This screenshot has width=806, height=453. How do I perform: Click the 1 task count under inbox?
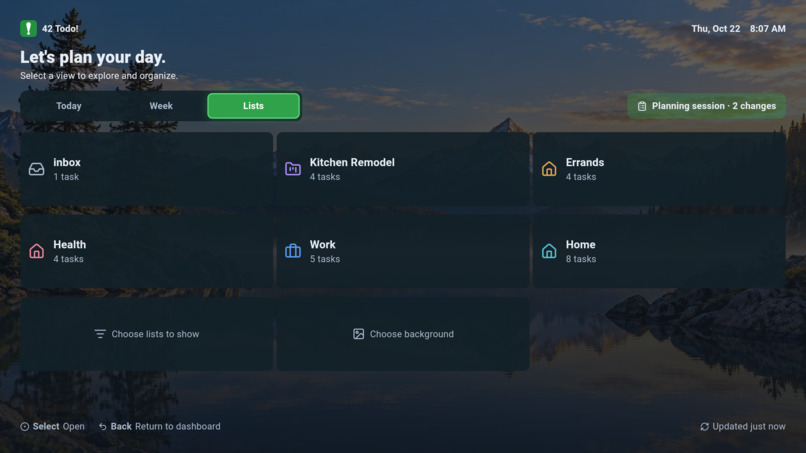(x=66, y=177)
